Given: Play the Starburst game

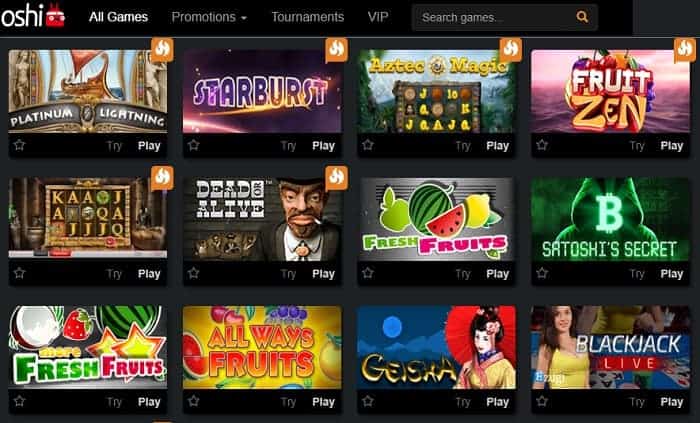Looking at the screenshot, I should [323, 146].
